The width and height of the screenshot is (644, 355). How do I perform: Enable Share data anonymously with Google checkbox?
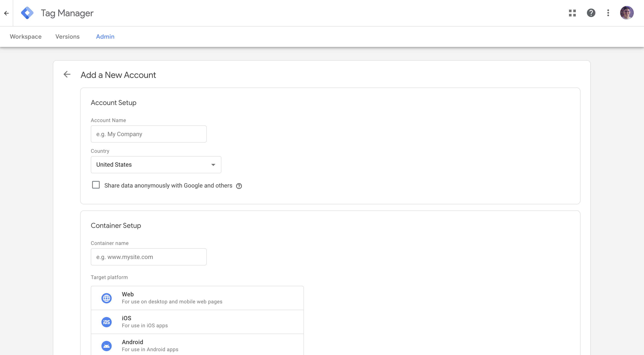(96, 185)
